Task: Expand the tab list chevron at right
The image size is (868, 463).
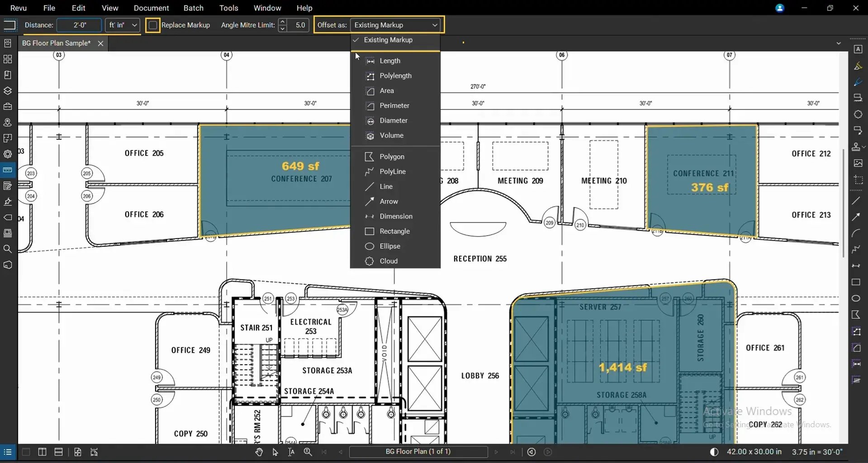Action: click(x=839, y=43)
